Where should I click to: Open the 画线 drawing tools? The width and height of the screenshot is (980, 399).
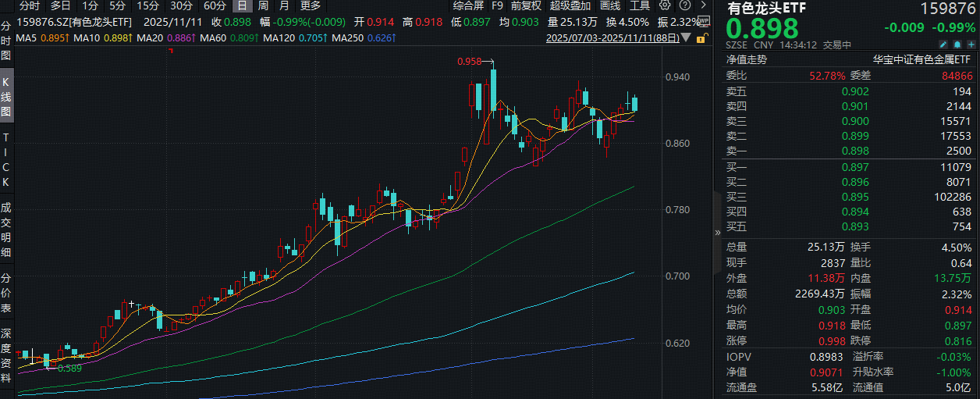point(610,5)
